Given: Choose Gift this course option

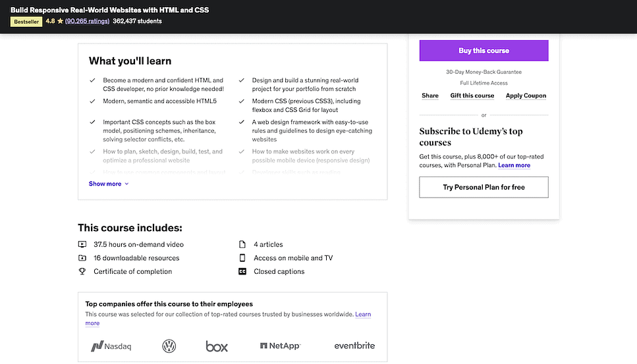Looking at the screenshot, I should click(x=472, y=95).
